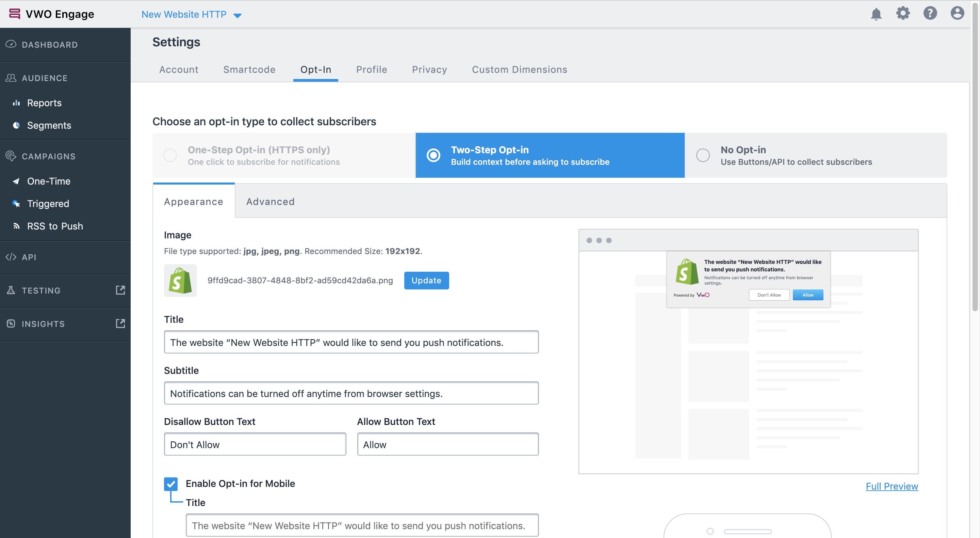Open the Full Preview link
This screenshot has width=980, height=538.
[x=892, y=486]
